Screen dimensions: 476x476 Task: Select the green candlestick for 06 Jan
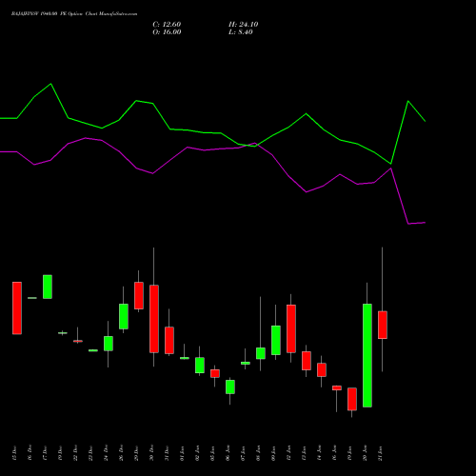(x=230, y=387)
